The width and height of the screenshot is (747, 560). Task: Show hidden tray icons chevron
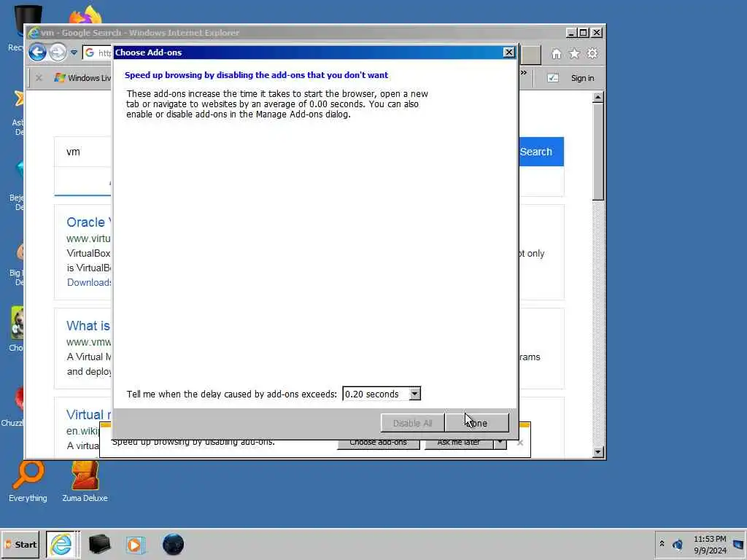[662, 543]
